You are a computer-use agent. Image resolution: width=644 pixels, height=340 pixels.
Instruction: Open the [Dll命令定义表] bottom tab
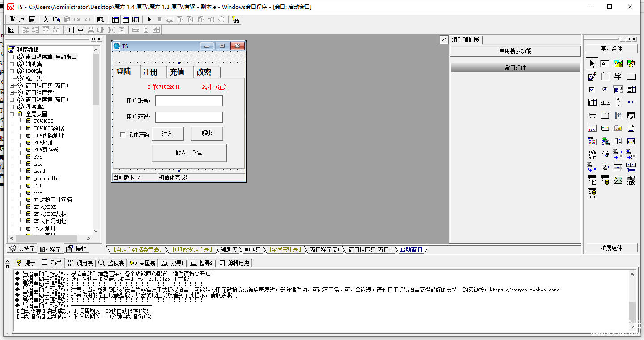(191, 249)
